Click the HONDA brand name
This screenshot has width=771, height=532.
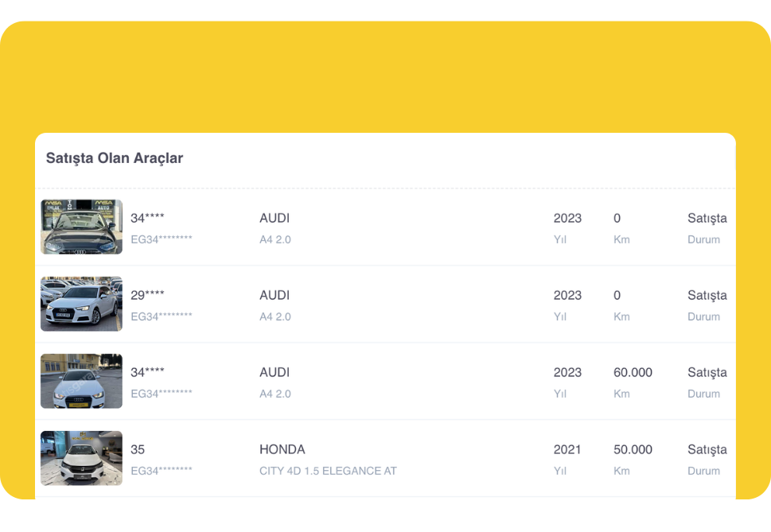click(x=282, y=449)
